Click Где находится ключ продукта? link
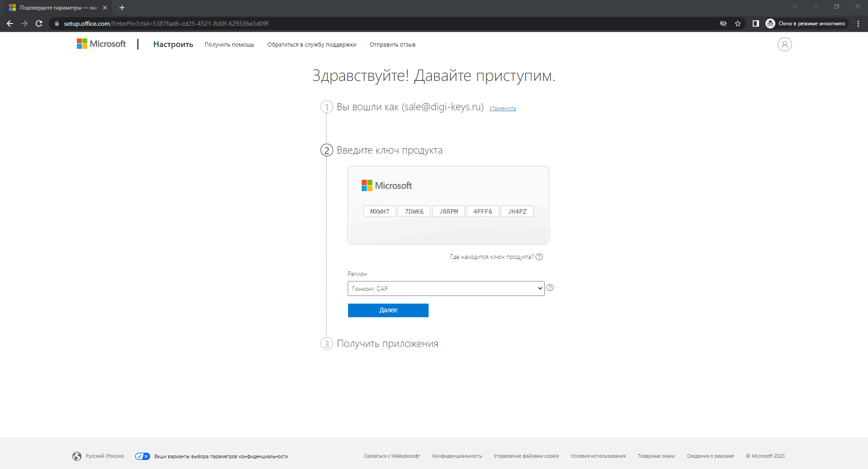This screenshot has height=469, width=868. tap(492, 257)
